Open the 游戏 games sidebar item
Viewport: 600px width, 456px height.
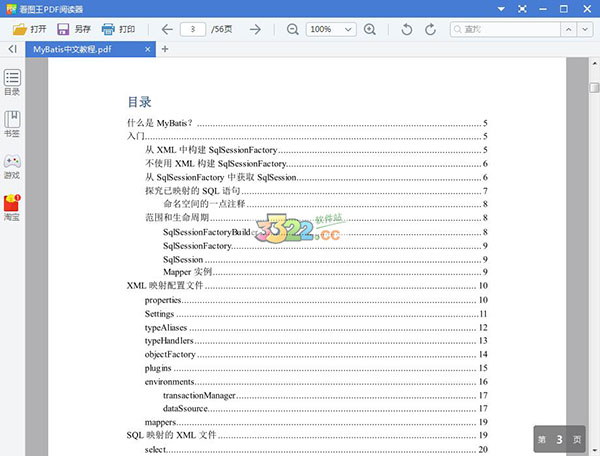click(x=12, y=167)
